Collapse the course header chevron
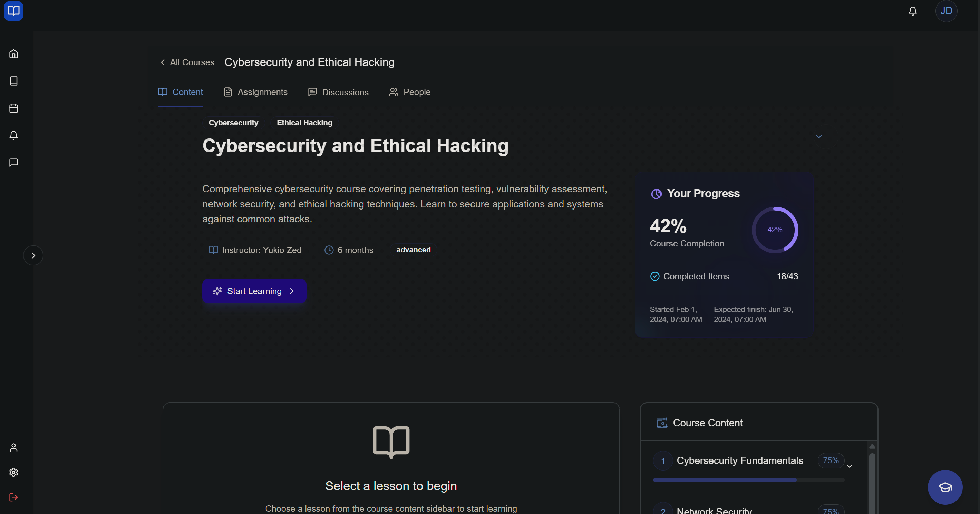The width and height of the screenshot is (980, 514). pyautogui.click(x=819, y=136)
